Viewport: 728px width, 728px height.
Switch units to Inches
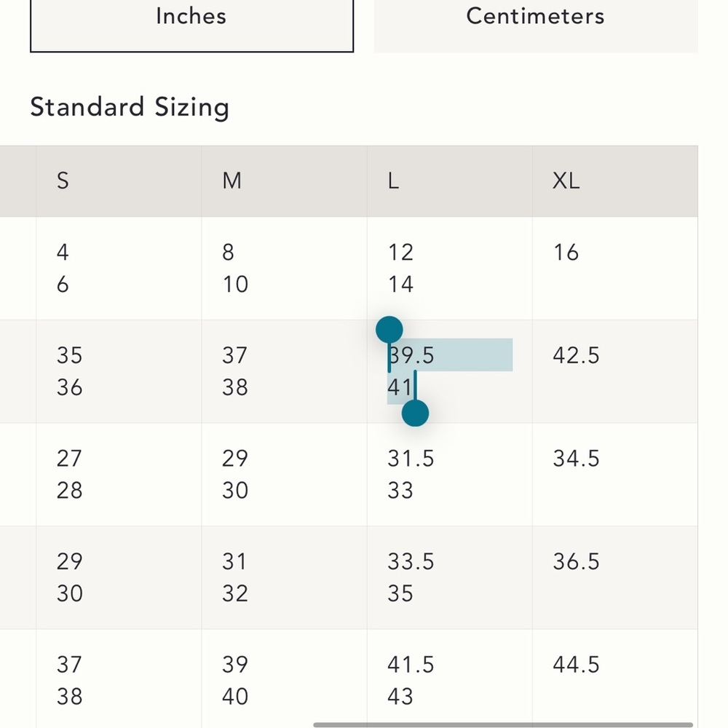pyautogui.click(x=191, y=23)
